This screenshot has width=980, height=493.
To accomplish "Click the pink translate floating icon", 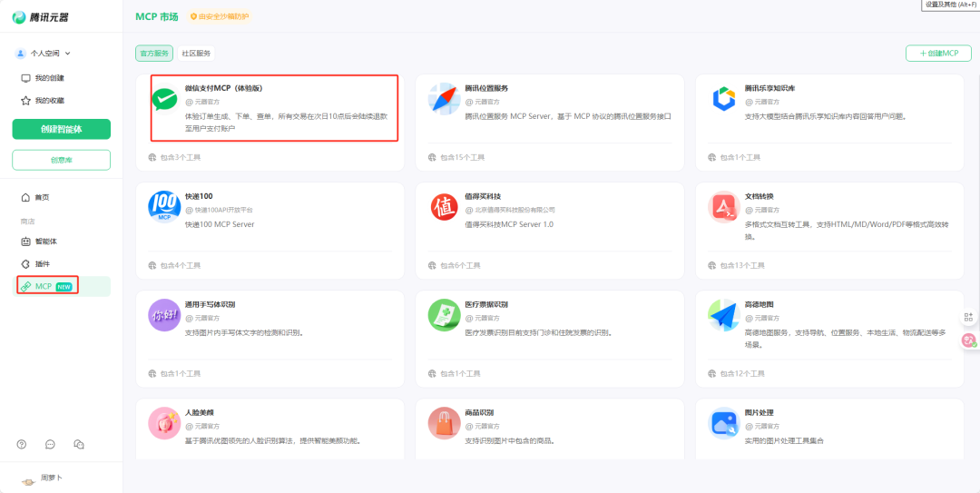I will [968, 340].
